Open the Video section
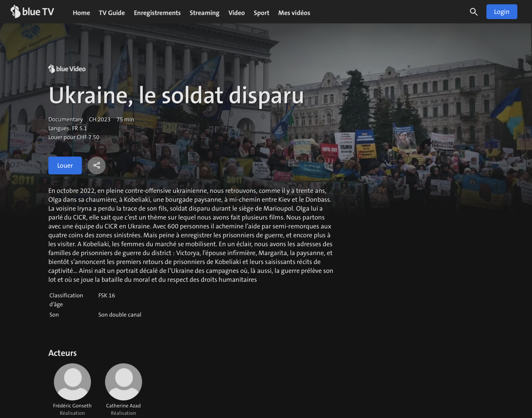The image size is (532, 418). 236,13
